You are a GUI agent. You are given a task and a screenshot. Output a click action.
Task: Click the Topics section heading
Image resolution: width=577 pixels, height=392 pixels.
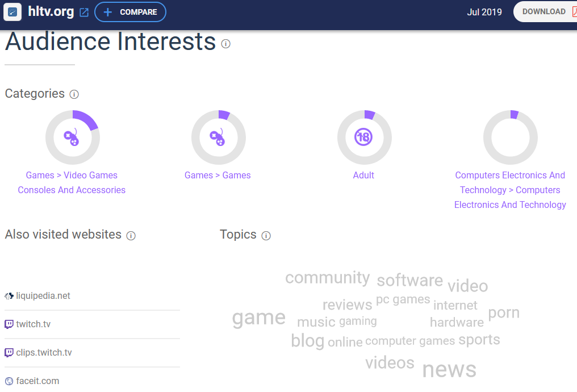point(238,235)
